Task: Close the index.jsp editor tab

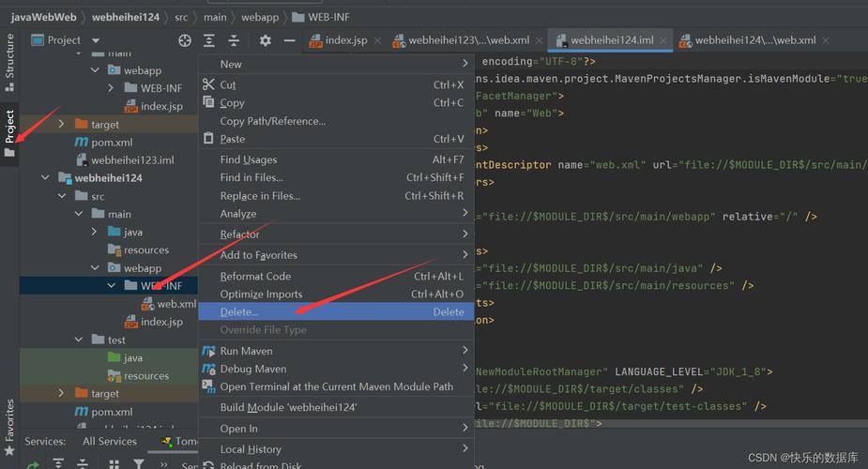Action: [376, 40]
